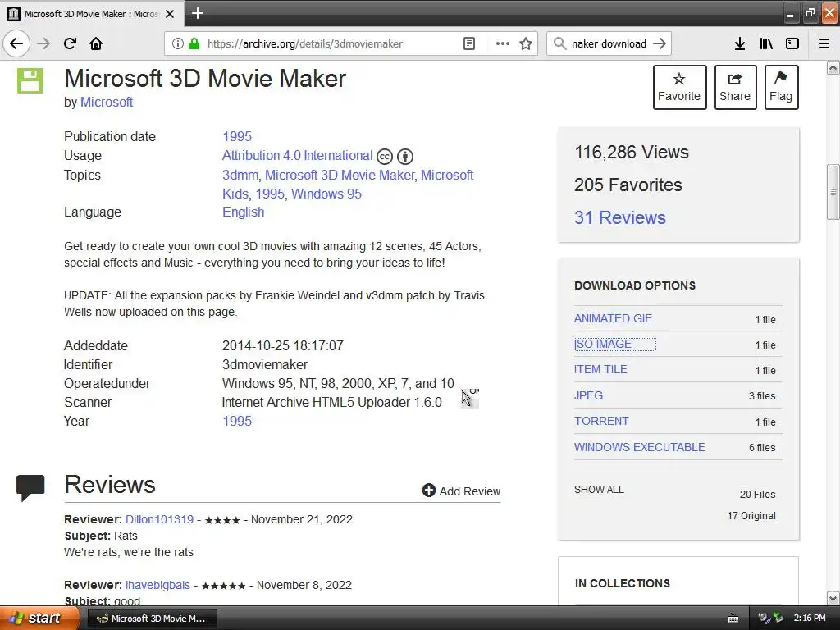The image size is (840, 630).
Task: Click the green floppy disk software icon
Action: [x=30, y=81]
